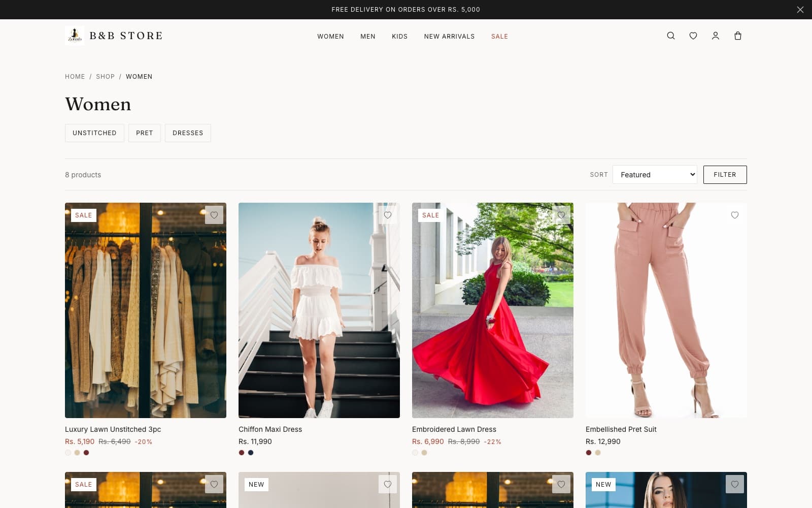Add Luxury Lawn Unstitched 3pc to wishlist
This screenshot has width=812, height=508.
(x=214, y=215)
